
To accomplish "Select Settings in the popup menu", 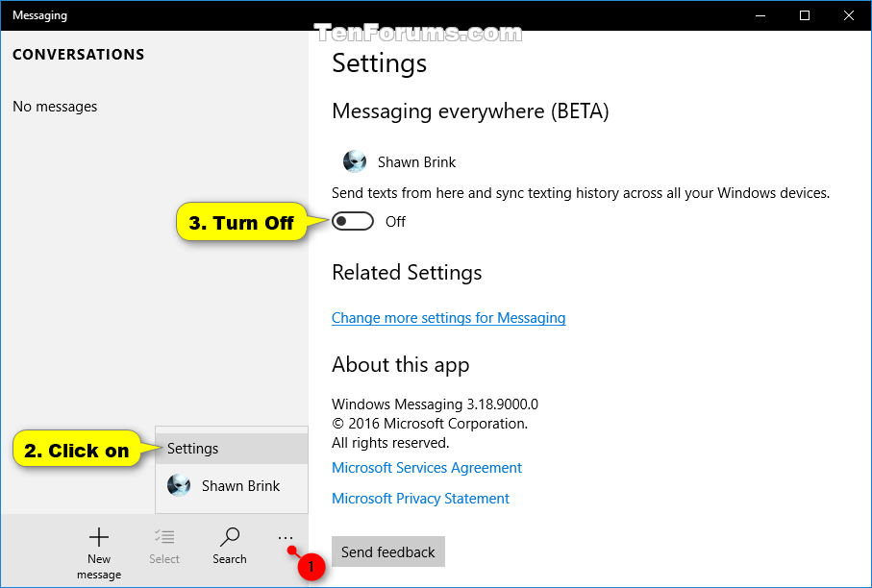I will (x=232, y=449).
